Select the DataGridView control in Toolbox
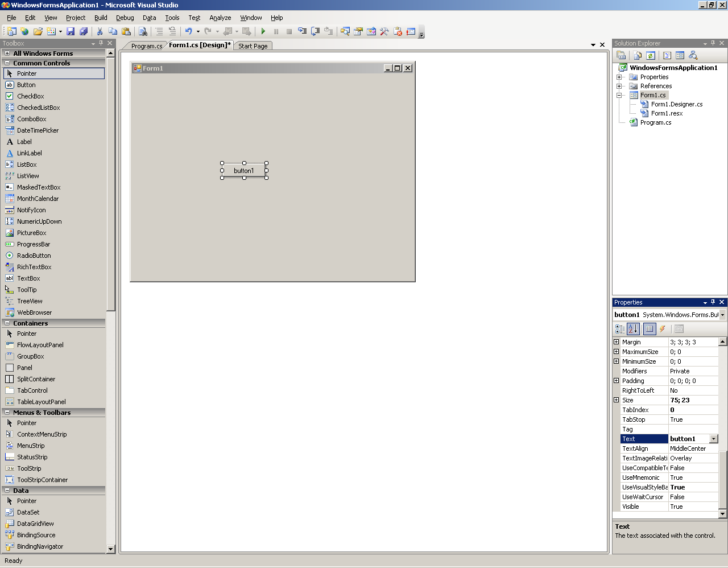Image resolution: width=728 pixels, height=568 pixels. click(35, 524)
